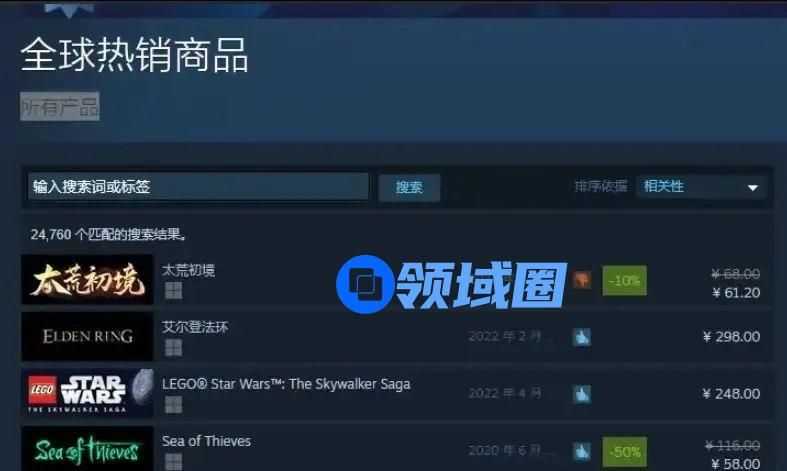Click Windows icon under LEGO Star Wars title
787x471 pixels.
pyautogui.click(x=174, y=405)
